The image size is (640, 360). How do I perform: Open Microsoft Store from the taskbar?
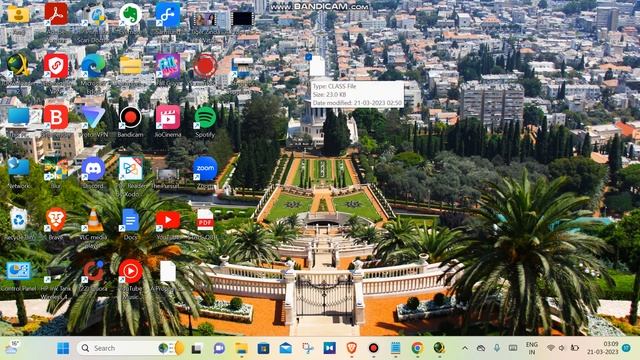pos(263,348)
